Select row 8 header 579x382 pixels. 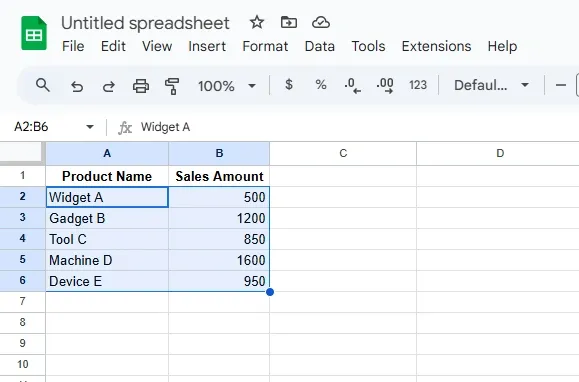coord(23,323)
